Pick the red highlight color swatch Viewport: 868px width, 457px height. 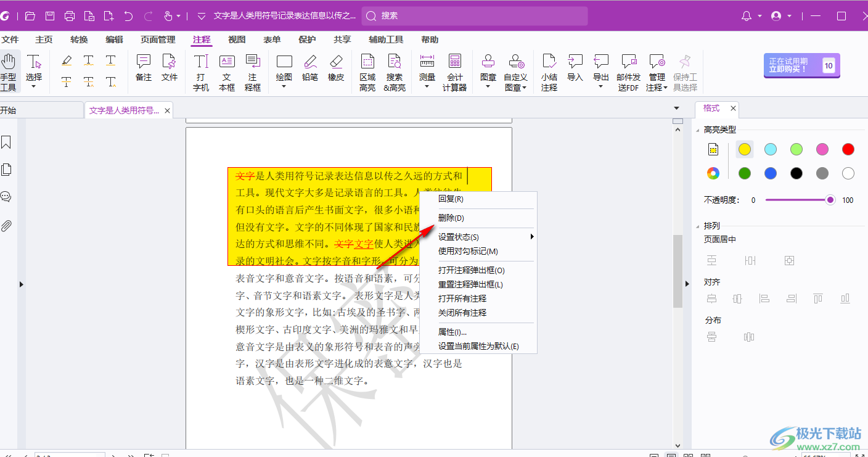tap(848, 149)
